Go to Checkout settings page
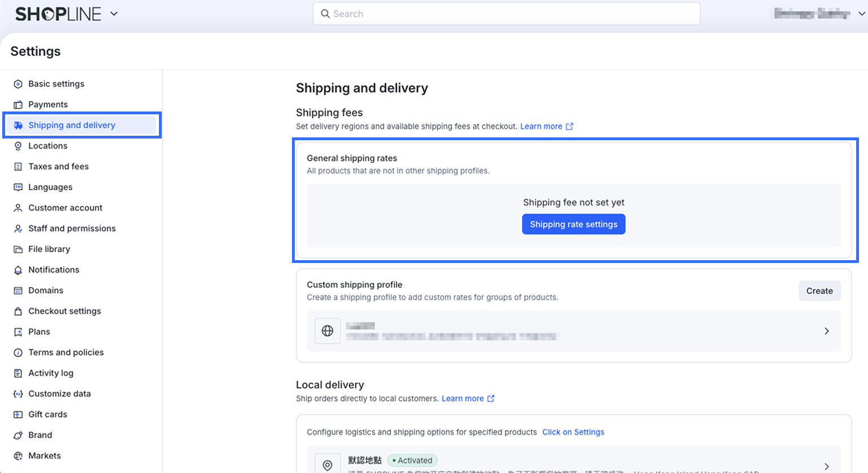Viewport: 868px width, 473px height. [x=65, y=311]
